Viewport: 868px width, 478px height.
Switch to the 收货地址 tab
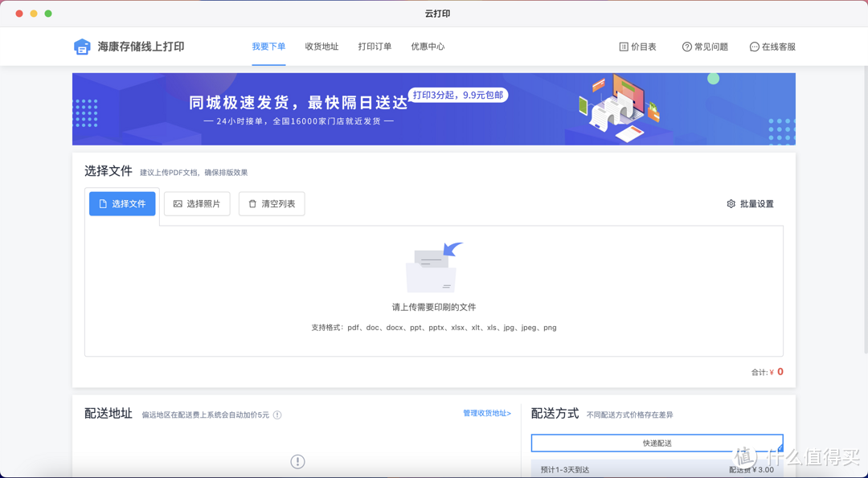point(321,47)
